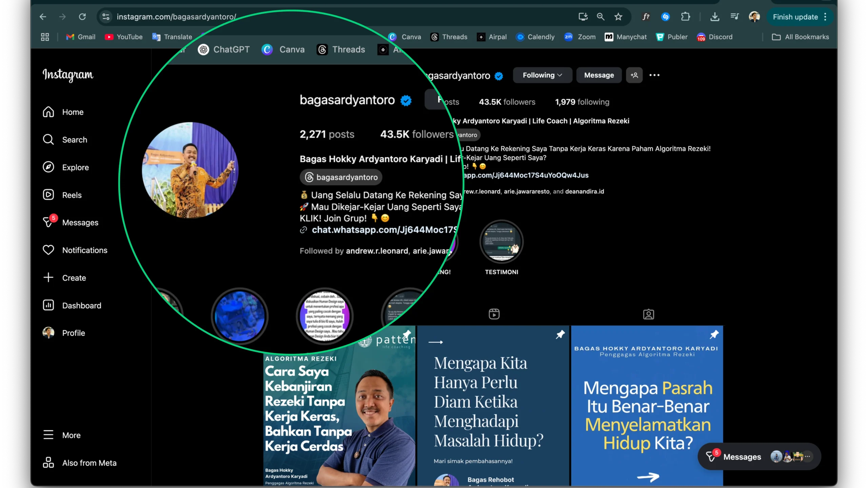Image resolution: width=868 pixels, height=488 pixels.
Task: Open the deanandira.id mutual follower link
Action: (x=585, y=191)
